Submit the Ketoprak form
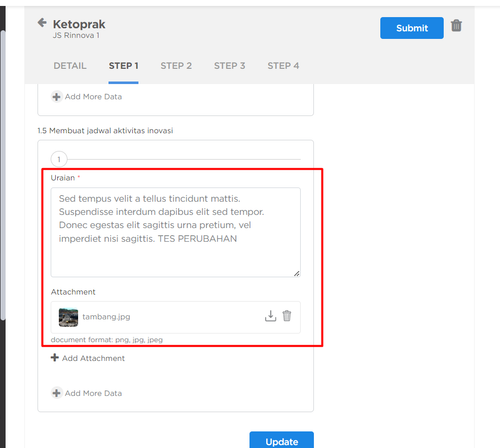The image size is (500, 448). [412, 28]
